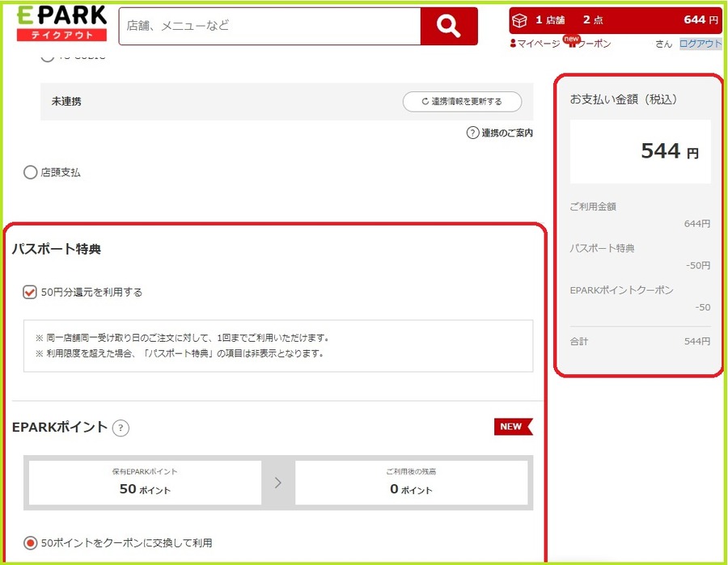Click the EPARKポイントクーポン label in summary

tap(621, 290)
